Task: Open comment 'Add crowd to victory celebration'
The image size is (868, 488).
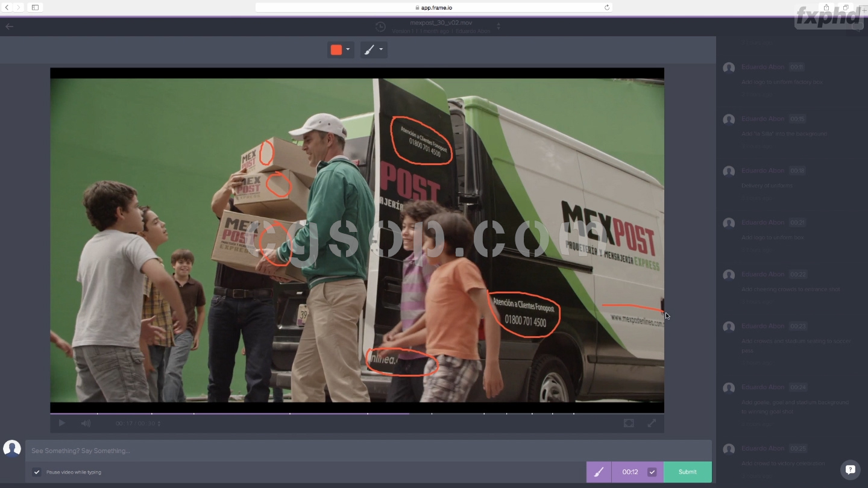Action: 783,463
